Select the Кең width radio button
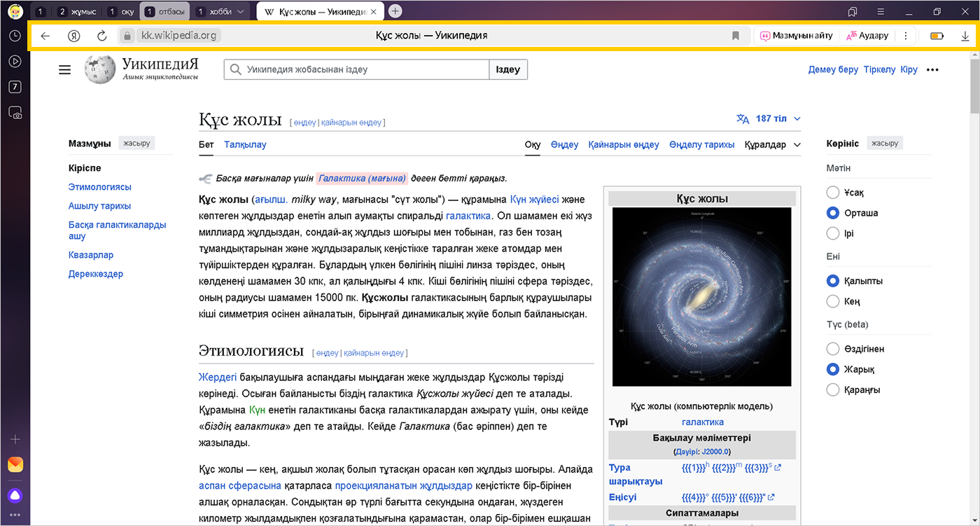 (x=833, y=302)
